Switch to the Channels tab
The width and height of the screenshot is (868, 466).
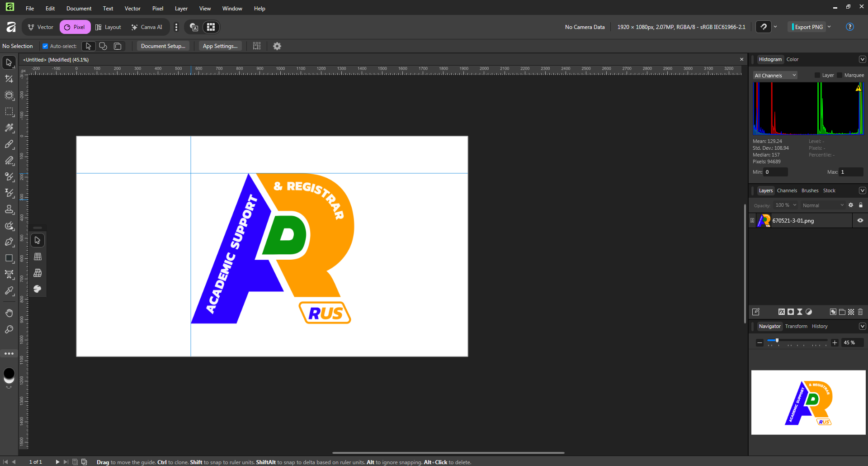787,190
